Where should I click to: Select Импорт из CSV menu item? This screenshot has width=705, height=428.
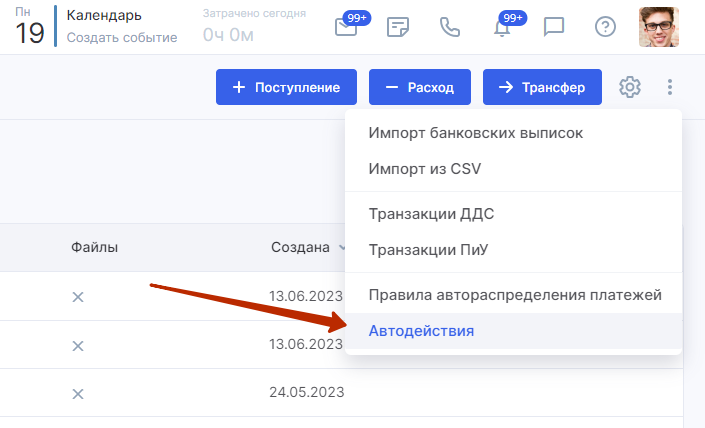425,168
